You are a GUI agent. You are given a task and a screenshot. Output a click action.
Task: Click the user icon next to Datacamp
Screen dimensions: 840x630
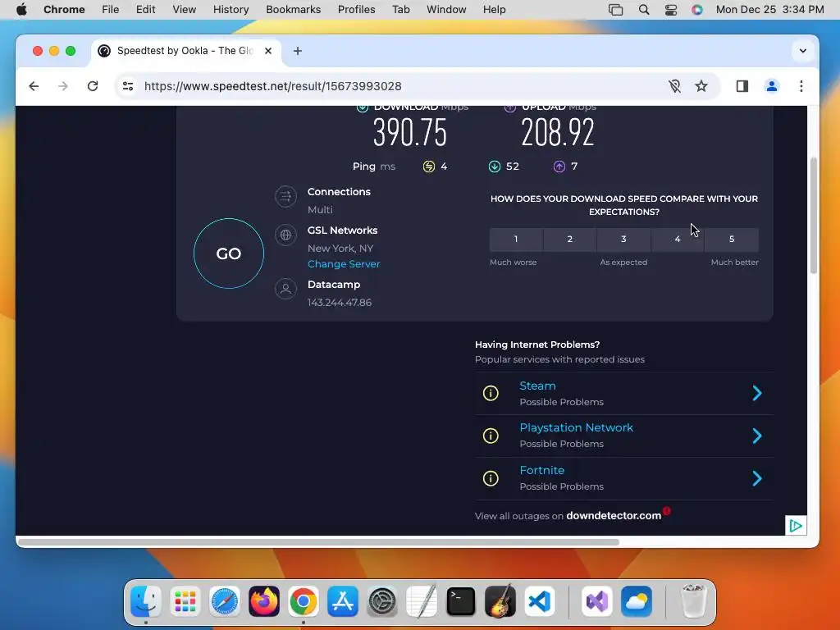(285, 289)
